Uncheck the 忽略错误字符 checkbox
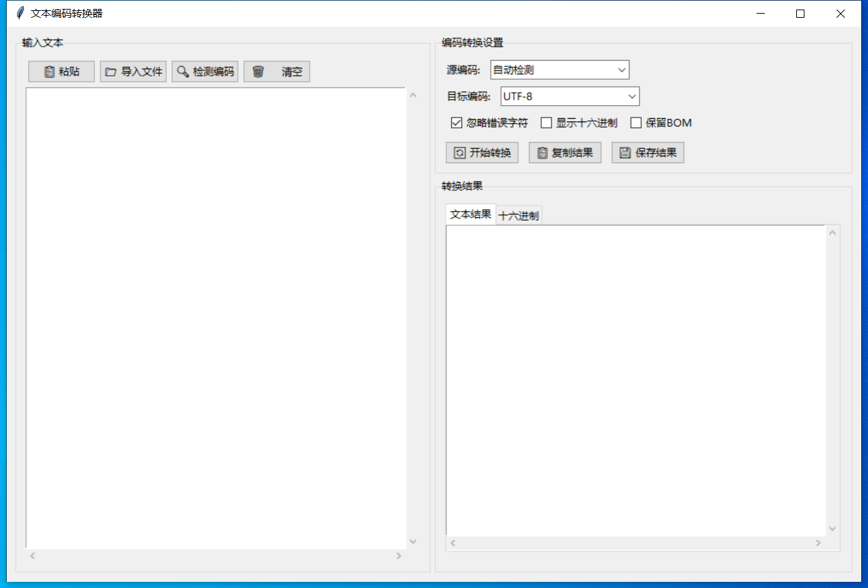The image size is (868, 588). (x=457, y=123)
